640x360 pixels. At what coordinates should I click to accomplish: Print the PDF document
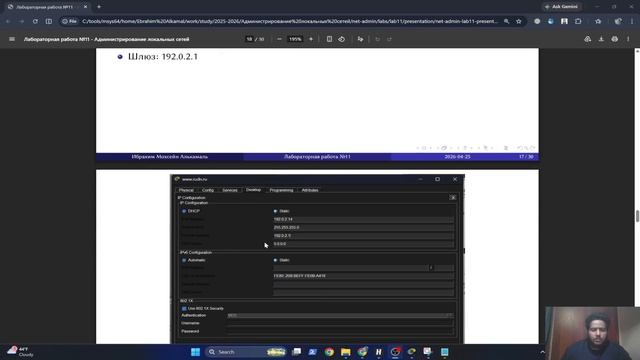[x=615, y=39]
